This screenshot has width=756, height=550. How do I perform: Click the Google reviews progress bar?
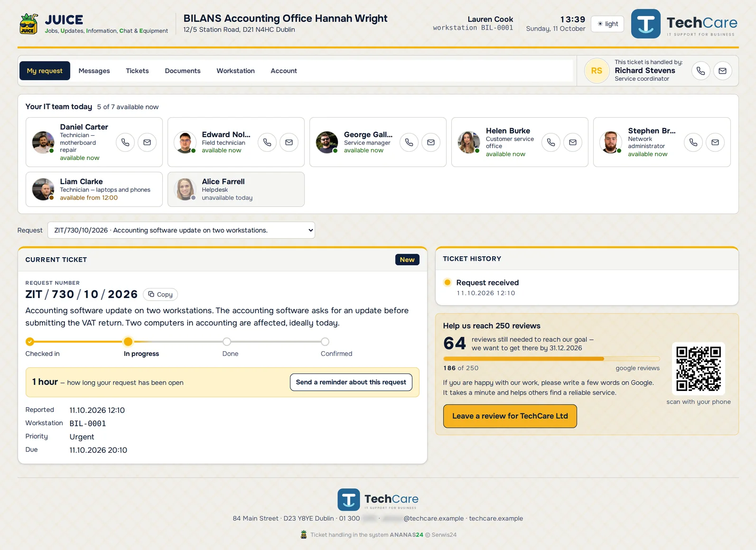[x=551, y=359]
